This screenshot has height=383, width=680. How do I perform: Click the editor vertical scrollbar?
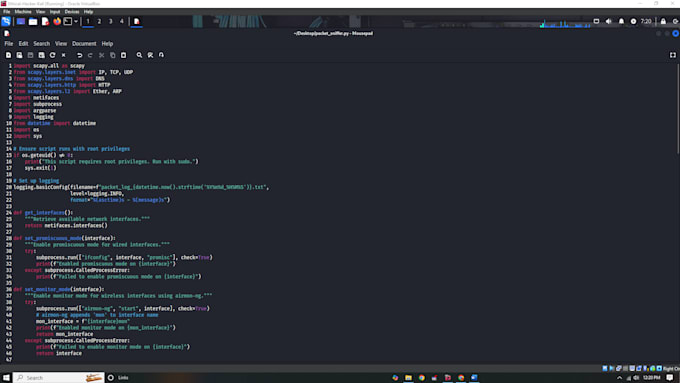pyautogui.click(x=678, y=108)
